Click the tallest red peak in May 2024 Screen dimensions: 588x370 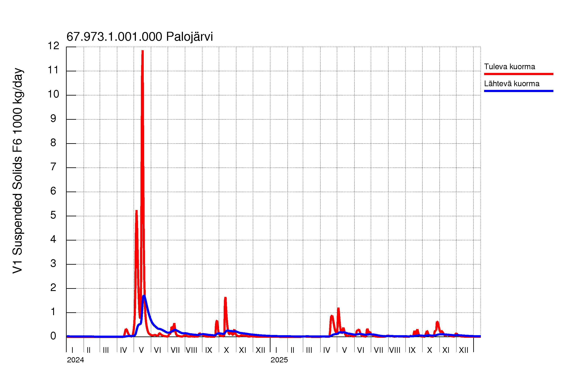[143, 52]
